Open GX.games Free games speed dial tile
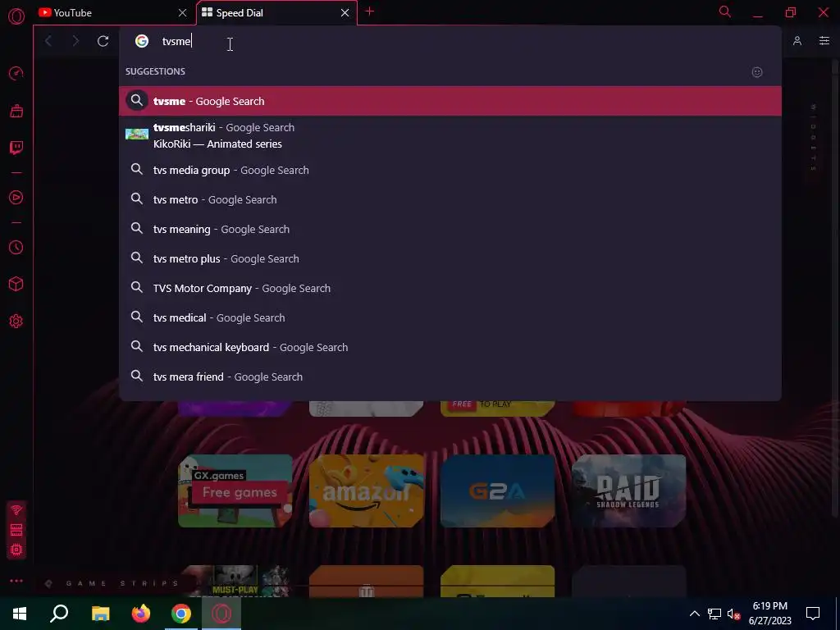840x630 pixels. tap(235, 491)
